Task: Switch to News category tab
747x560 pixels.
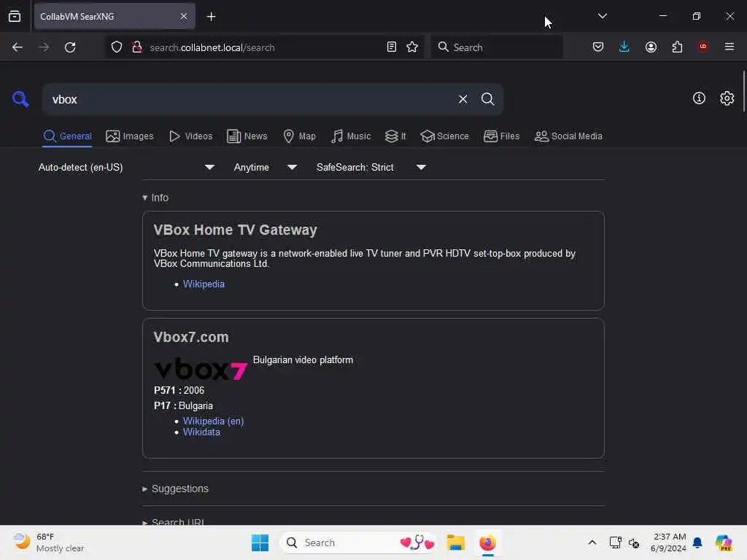Action: (247, 136)
